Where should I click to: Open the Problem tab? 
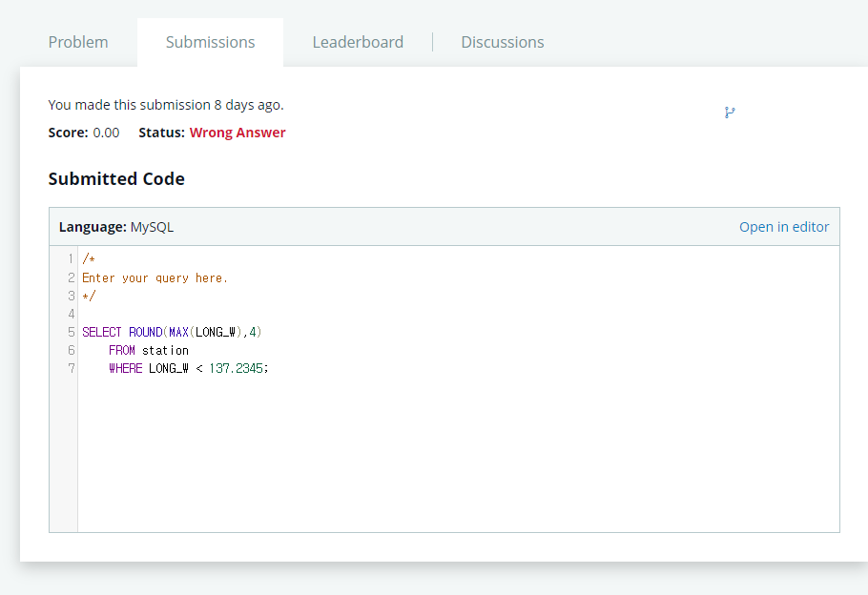tap(78, 42)
